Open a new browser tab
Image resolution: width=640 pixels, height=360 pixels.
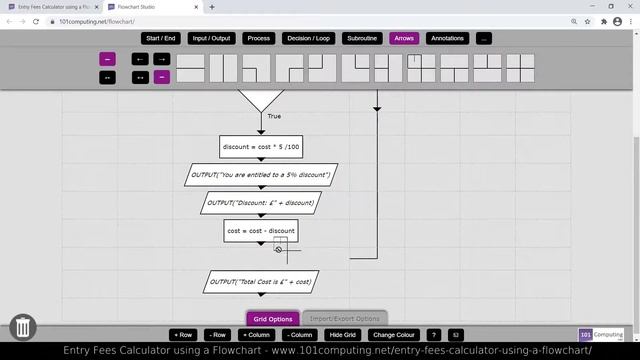(x=212, y=7)
